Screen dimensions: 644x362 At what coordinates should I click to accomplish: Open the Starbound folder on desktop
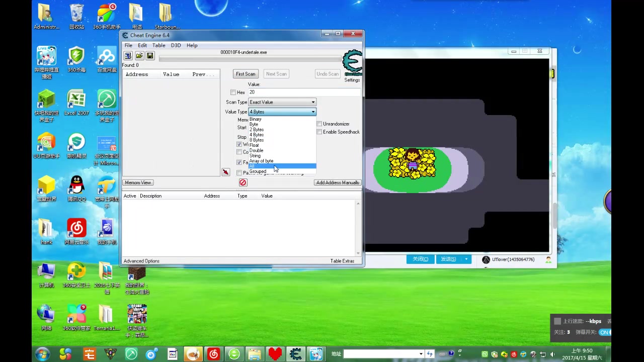click(x=167, y=17)
